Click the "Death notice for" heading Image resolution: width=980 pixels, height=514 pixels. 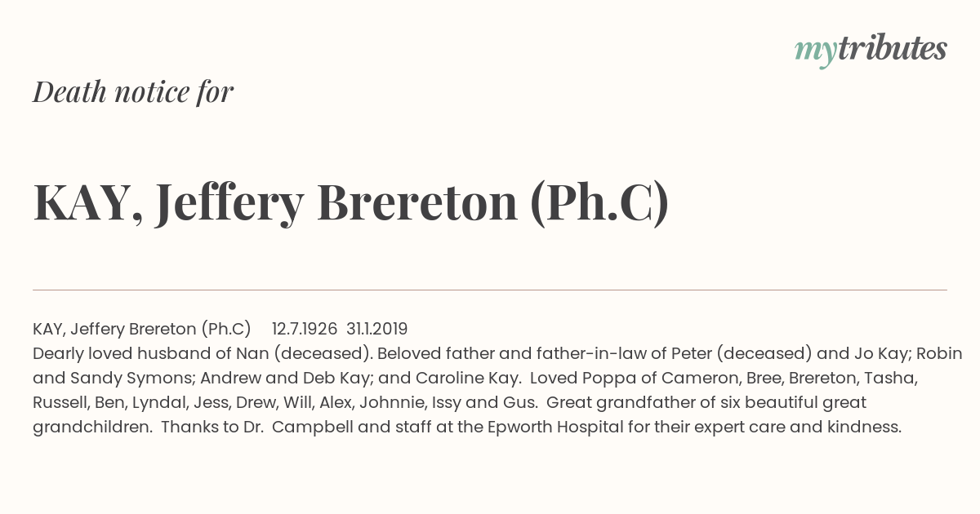[133, 92]
